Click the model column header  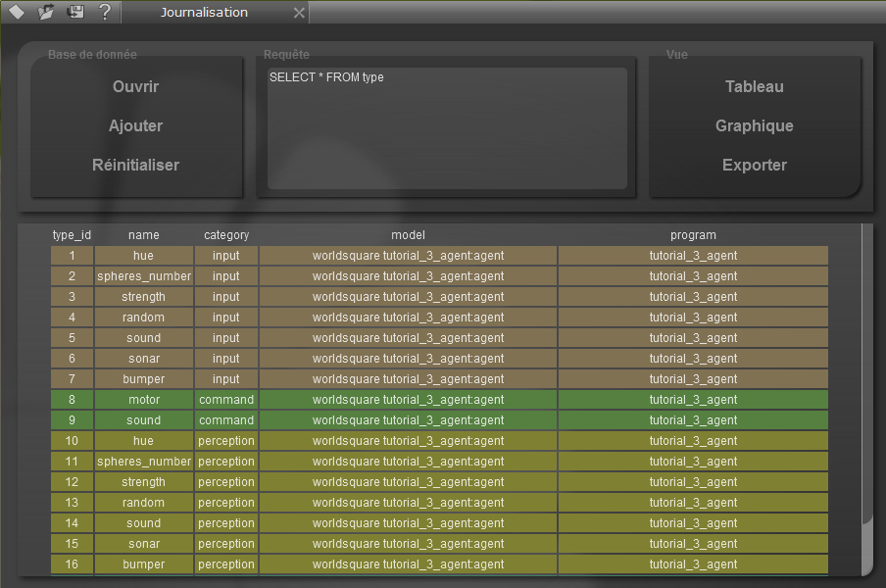click(408, 235)
